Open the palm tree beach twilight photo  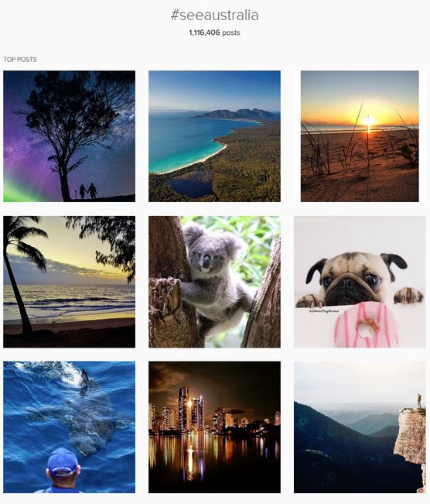pos(69,282)
